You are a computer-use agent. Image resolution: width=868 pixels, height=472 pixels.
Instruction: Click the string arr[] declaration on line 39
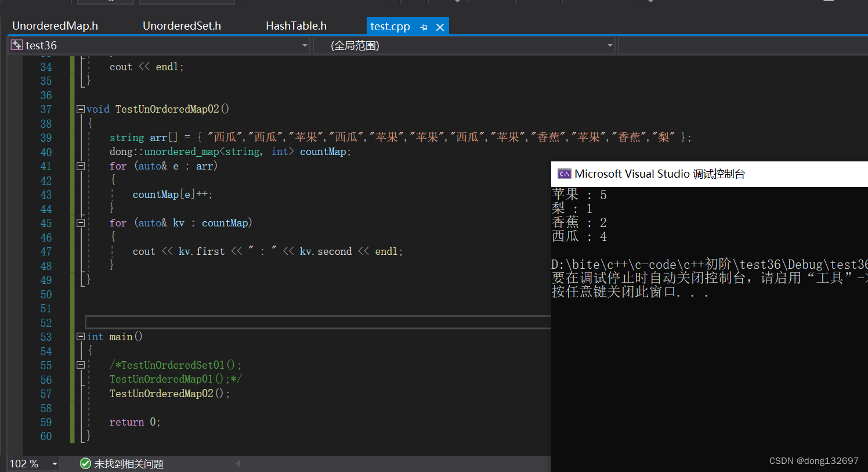pyautogui.click(x=400, y=138)
